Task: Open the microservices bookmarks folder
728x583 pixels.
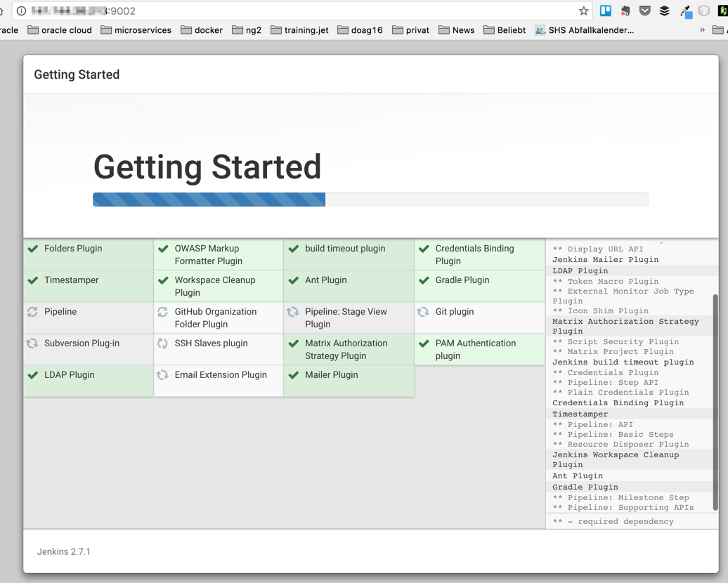Action: tap(136, 30)
